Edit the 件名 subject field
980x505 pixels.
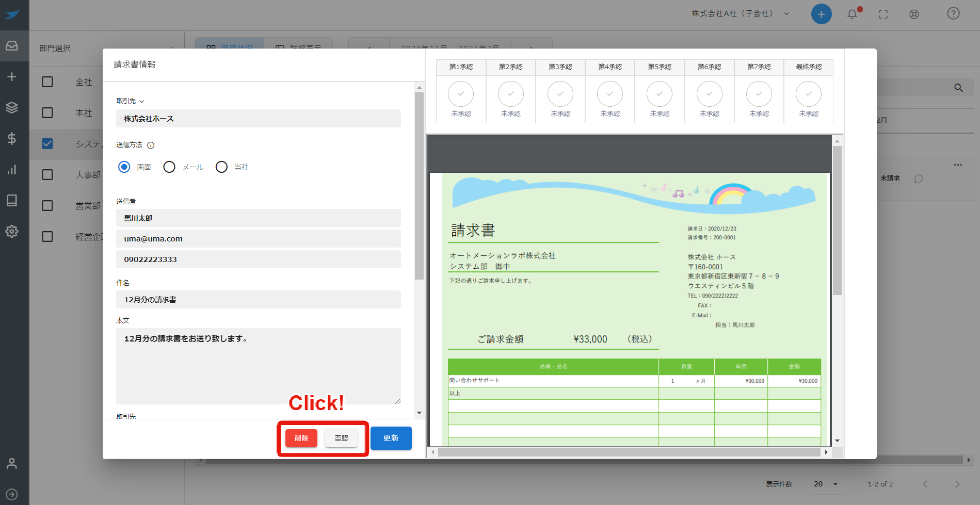pos(259,300)
